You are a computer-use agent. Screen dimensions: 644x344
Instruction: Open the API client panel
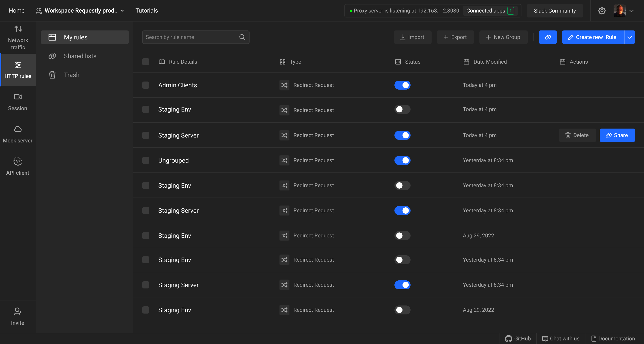(x=17, y=166)
